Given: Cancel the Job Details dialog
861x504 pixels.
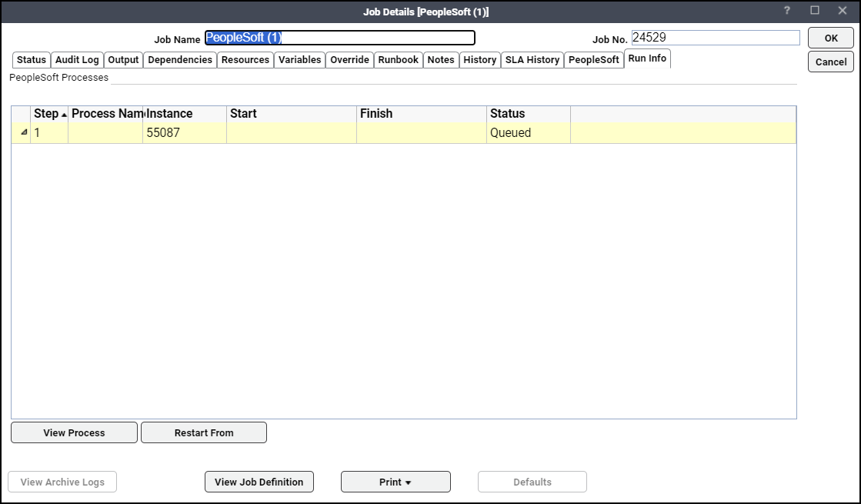Looking at the screenshot, I should 831,62.
